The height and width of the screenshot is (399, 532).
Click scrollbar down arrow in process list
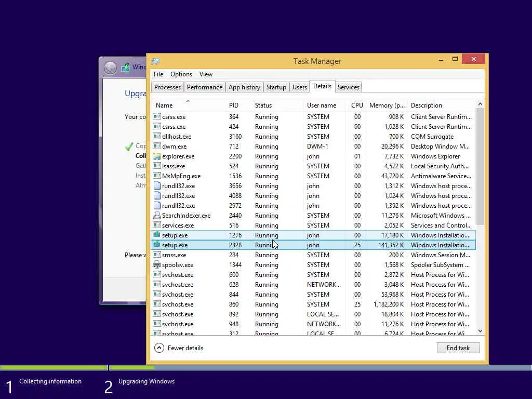(480, 331)
